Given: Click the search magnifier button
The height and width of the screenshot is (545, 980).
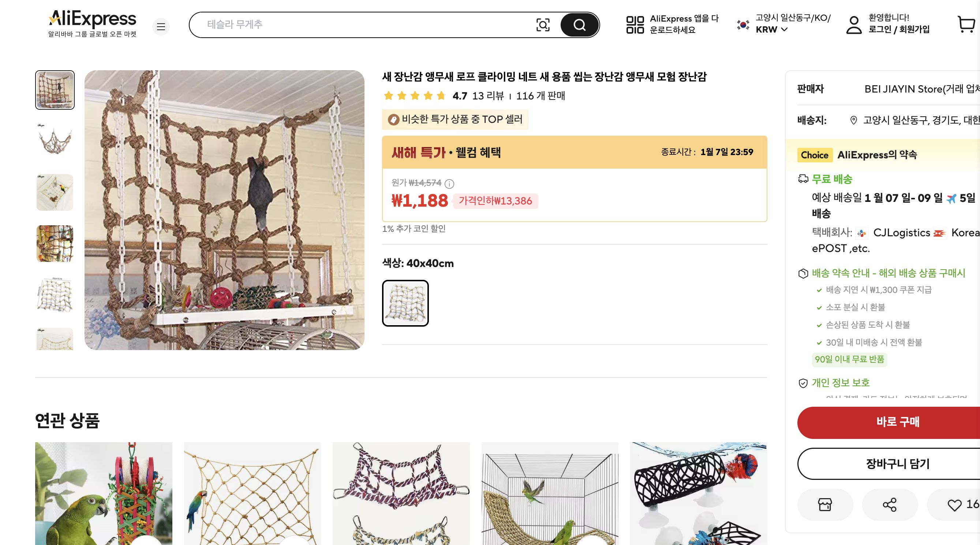Looking at the screenshot, I should coord(579,25).
